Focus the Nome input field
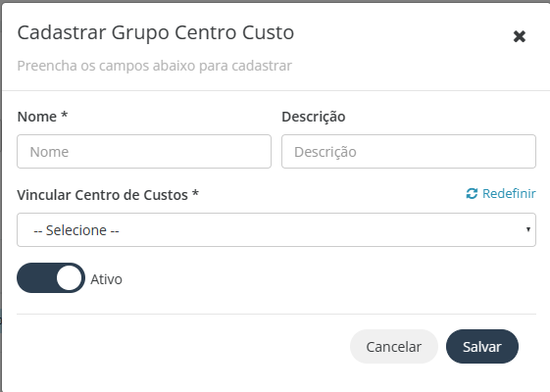The height and width of the screenshot is (392, 550). (x=144, y=152)
